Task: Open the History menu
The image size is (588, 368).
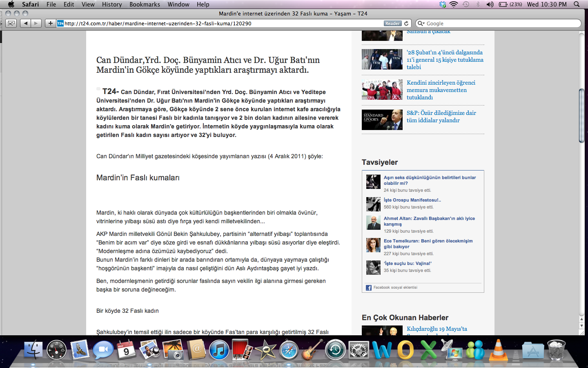Action: click(112, 4)
